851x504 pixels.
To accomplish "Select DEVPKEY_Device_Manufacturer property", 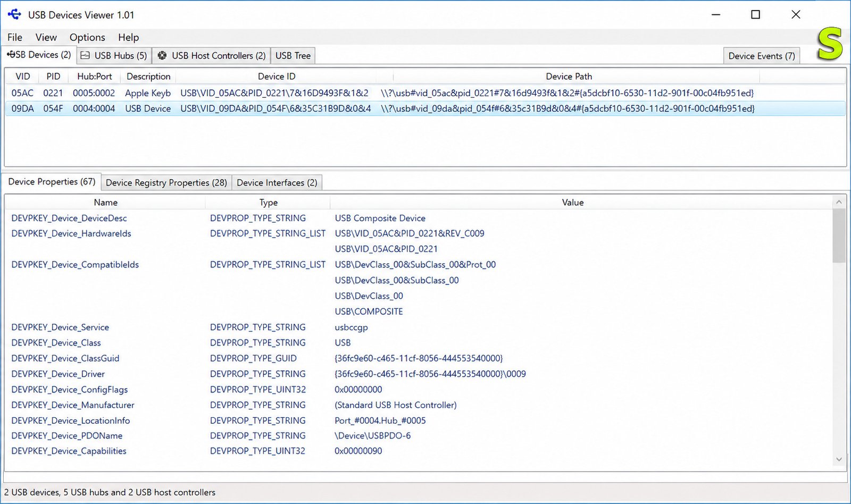I will (73, 405).
